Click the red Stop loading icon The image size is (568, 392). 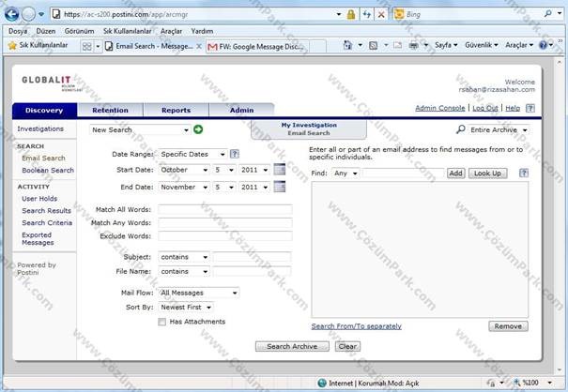tap(381, 14)
